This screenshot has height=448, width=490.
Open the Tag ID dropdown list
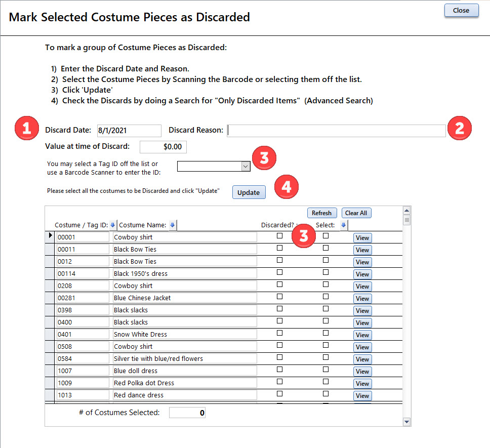tap(246, 166)
